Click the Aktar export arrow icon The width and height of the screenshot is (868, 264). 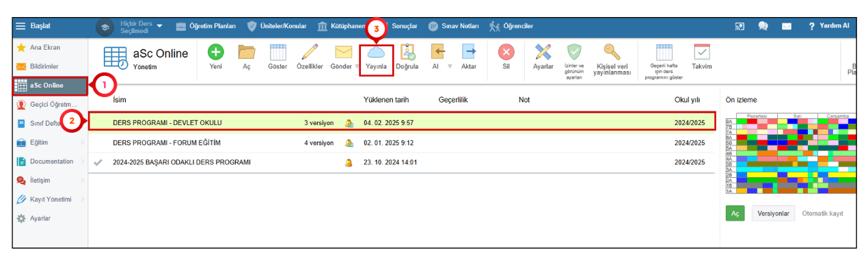click(469, 52)
